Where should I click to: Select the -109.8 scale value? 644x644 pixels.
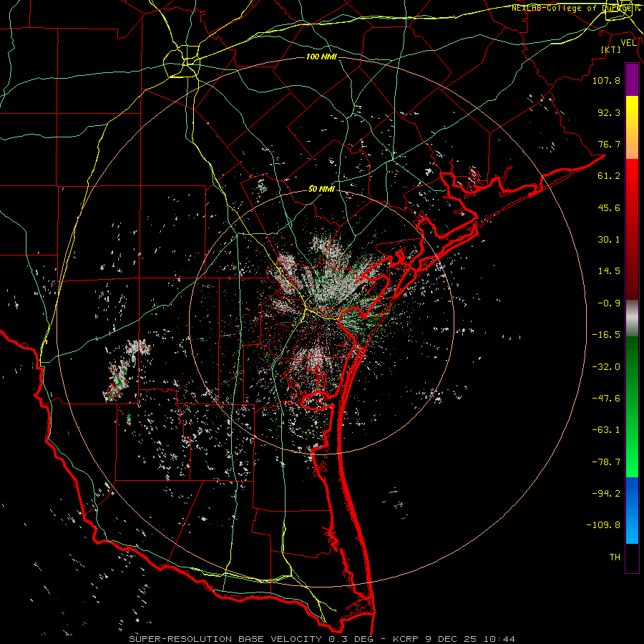pyautogui.click(x=603, y=525)
